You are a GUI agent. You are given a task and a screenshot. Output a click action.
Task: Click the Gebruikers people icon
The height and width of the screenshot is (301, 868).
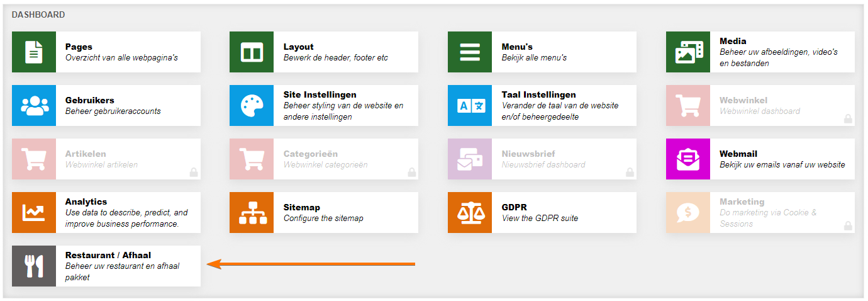point(34,106)
